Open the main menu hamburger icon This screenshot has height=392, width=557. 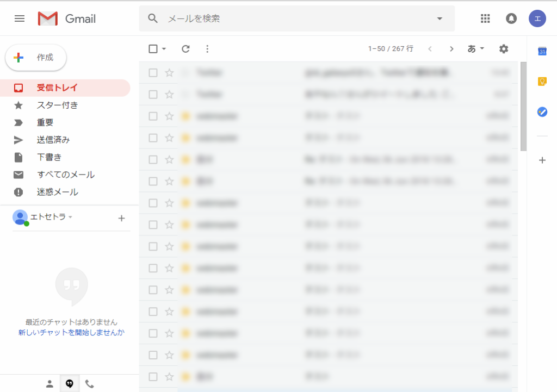20,18
